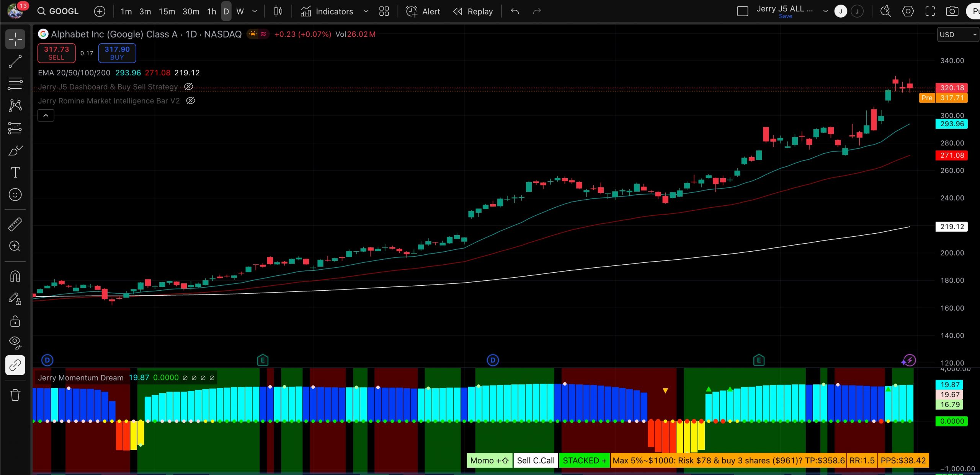Open the USD currency dropdown
Screen dimensions: 980x475
[x=957, y=34]
